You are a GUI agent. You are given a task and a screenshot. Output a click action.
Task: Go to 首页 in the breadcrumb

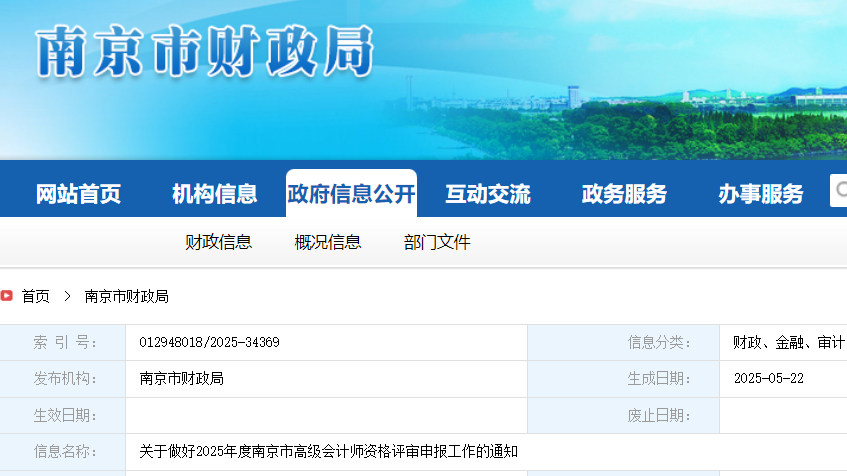[x=36, y=296]
